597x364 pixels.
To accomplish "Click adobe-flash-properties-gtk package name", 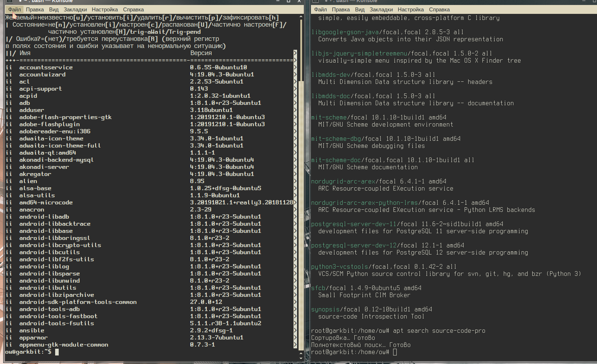I will [x=65, y=117].
